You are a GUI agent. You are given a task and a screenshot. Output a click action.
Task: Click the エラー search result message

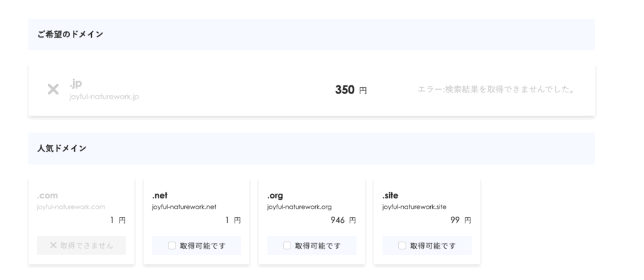(x=496, y=90)
